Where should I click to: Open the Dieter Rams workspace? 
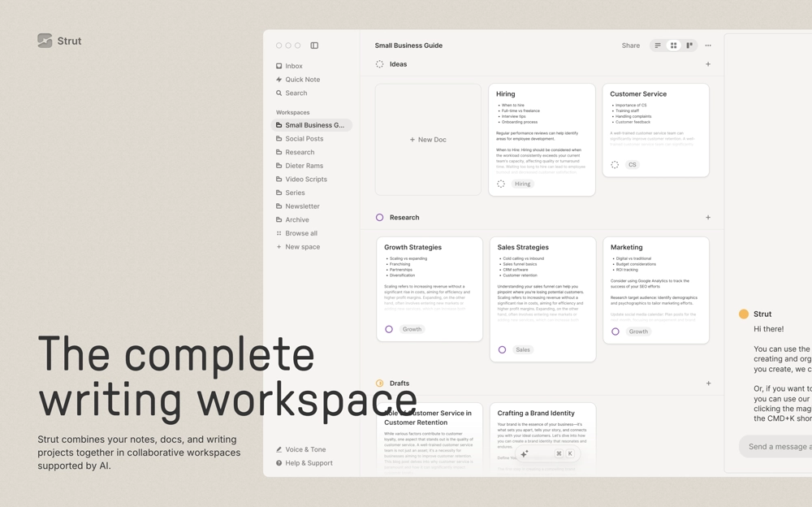[x=300, y=166]
